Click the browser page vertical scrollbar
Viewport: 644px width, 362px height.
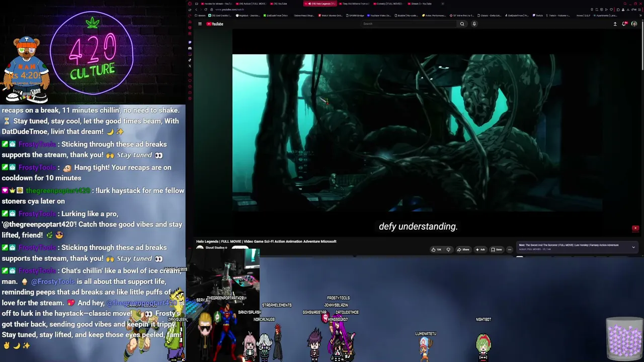point(642,45)
